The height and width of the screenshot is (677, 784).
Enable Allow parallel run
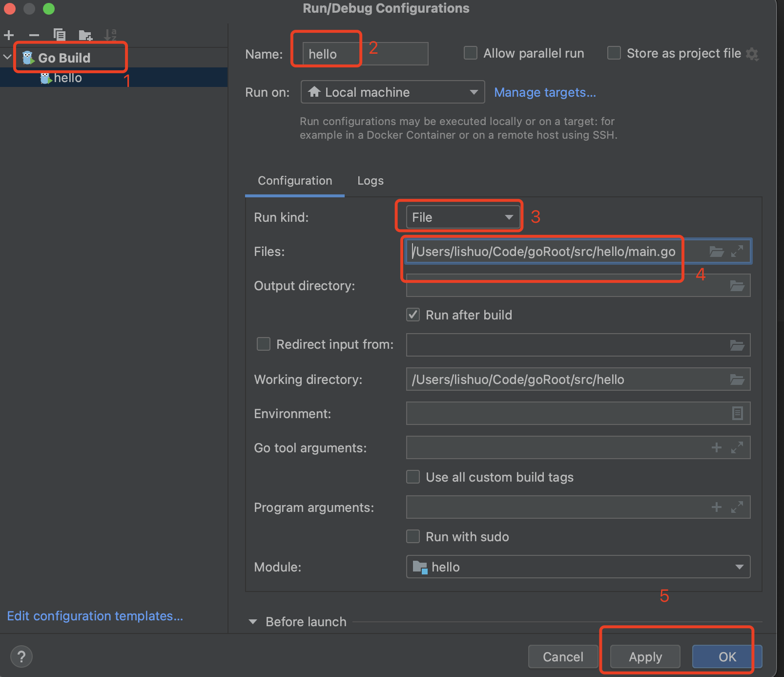(x=471, y=53)
